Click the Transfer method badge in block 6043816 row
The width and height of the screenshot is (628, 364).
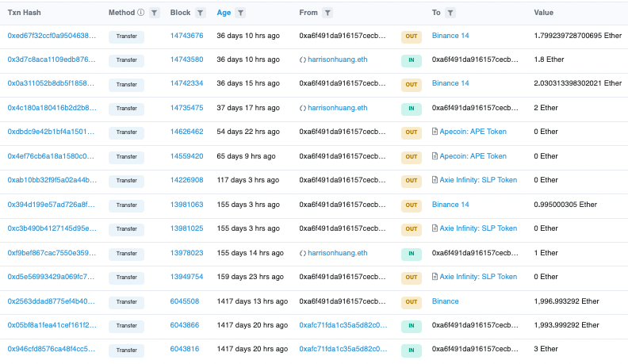click(127, 351)
